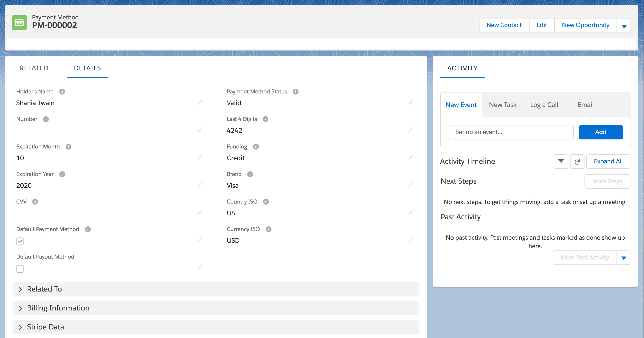Click the Expand All button

pos(608,162)
